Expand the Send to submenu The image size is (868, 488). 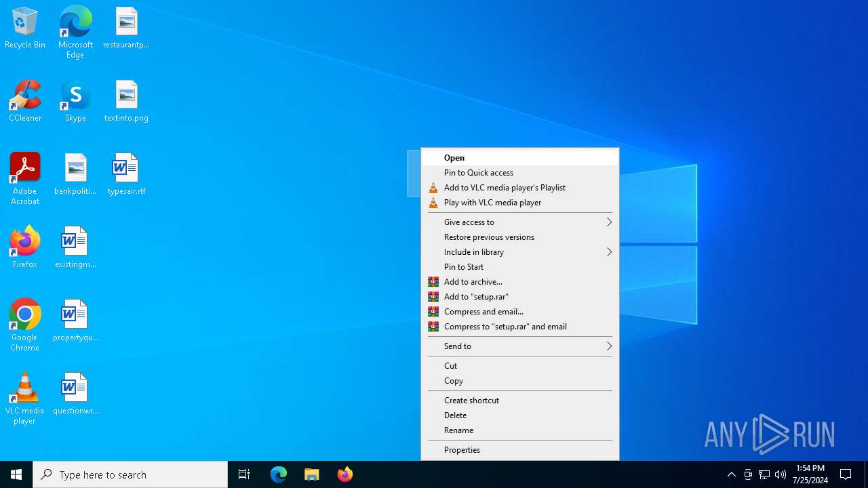click(520, 346)
